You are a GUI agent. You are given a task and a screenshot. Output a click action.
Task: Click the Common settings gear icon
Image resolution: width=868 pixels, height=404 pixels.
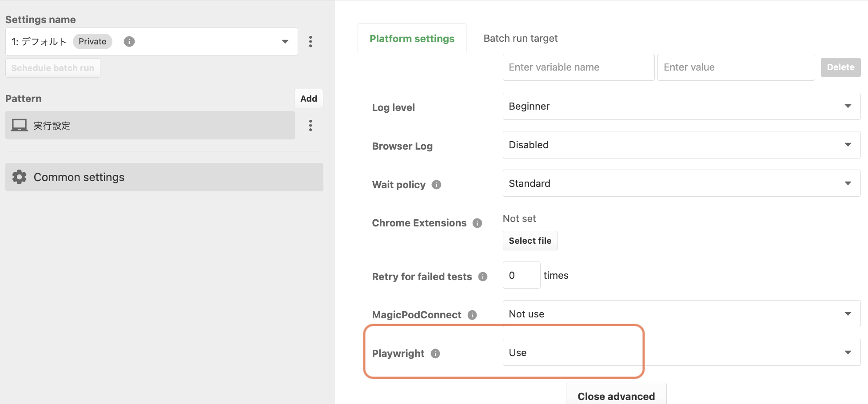(x=19, y=177)
